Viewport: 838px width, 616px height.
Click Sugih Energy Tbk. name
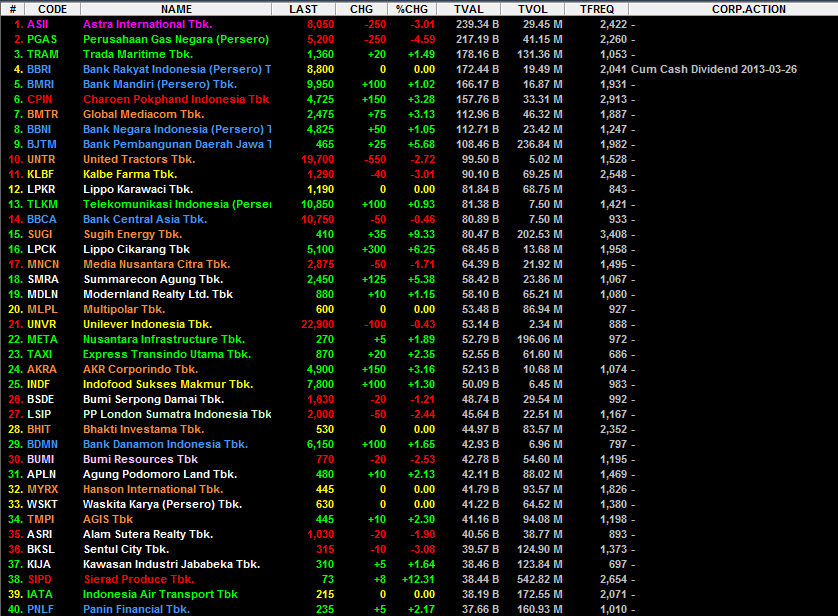(x=133, y=234)
